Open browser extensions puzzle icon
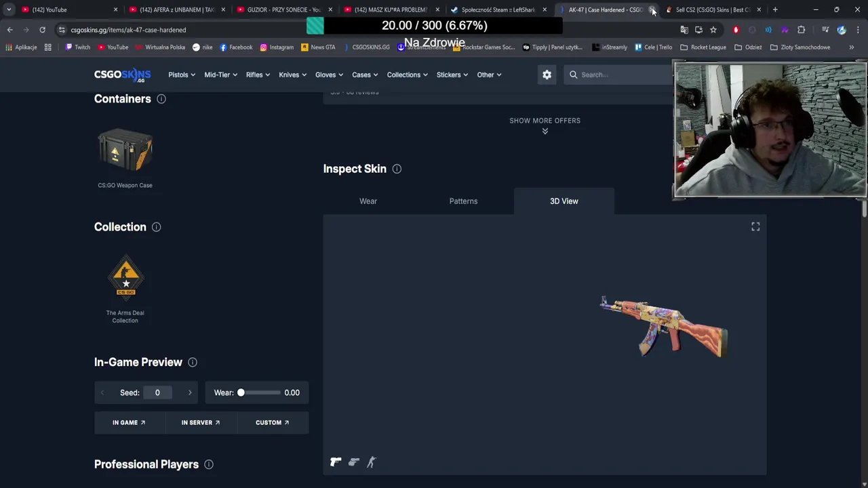This screenshot has width=868, height=488. 801,30
